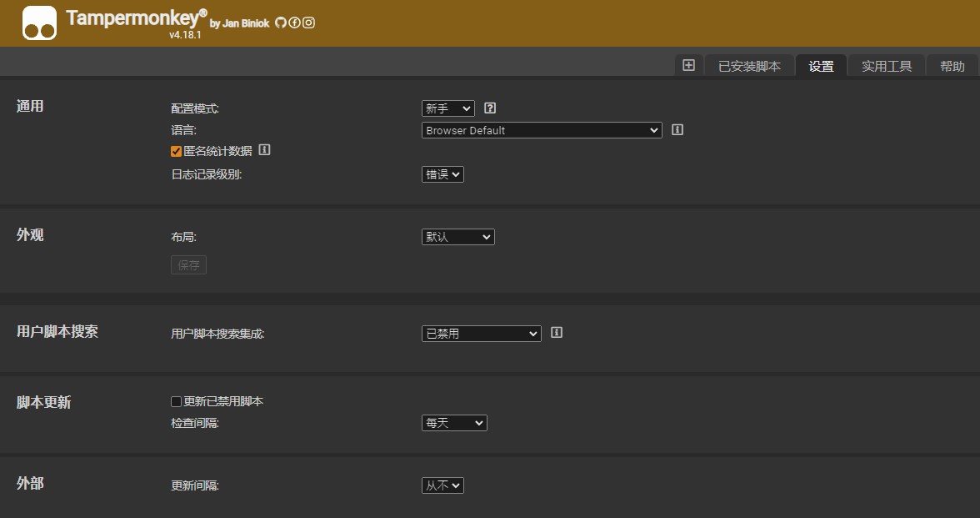Screen dimensions: 980x518
Task: Click the 通用 section heading
Action: (x=30, y=107)
